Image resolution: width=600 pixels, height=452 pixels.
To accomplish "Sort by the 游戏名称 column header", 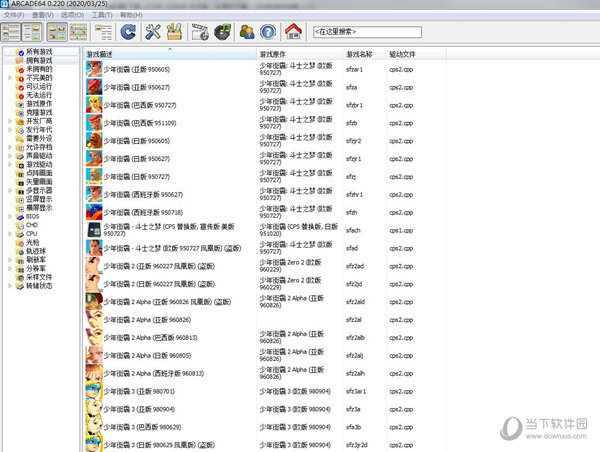I will pos(364,54).
